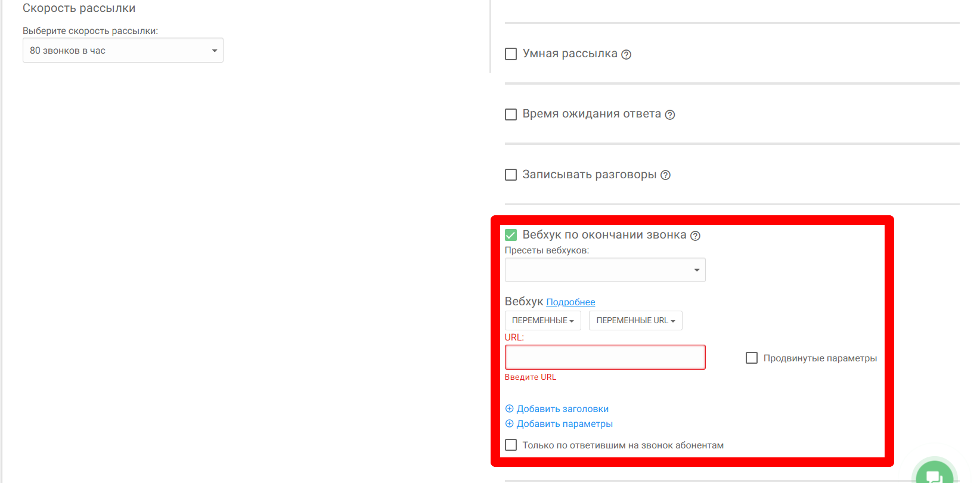Click help icon next to Умная рассылка
980x483 pixels.
626,55
